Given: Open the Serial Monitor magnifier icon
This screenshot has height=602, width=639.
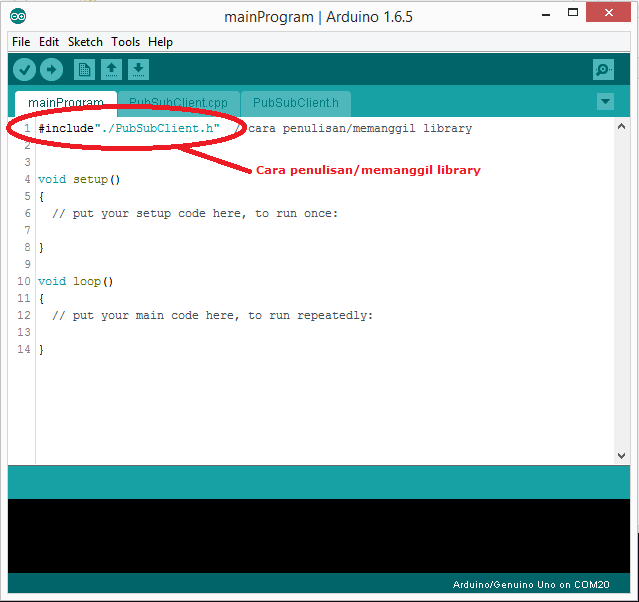Looking at the screenshot, I should pyautogui.click(x=603, y=70).
